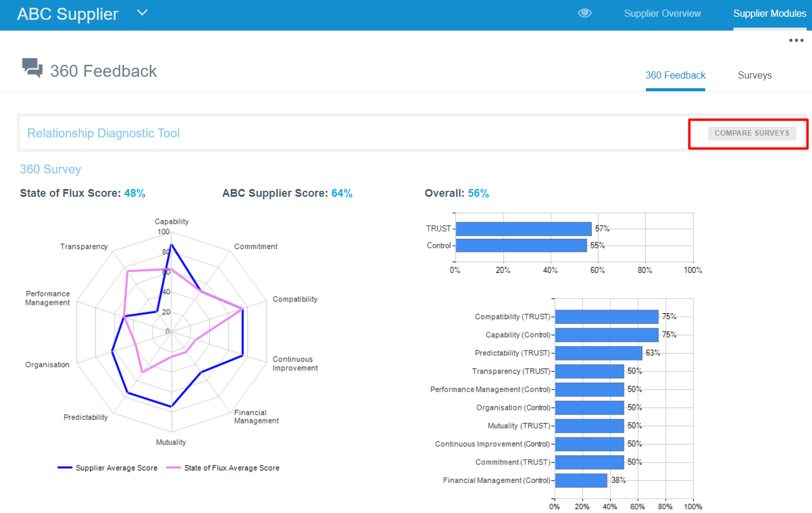This screenshot has height=513, width=812.
Task: Open the Supplier Overview tab
Action: pos(662,13)
